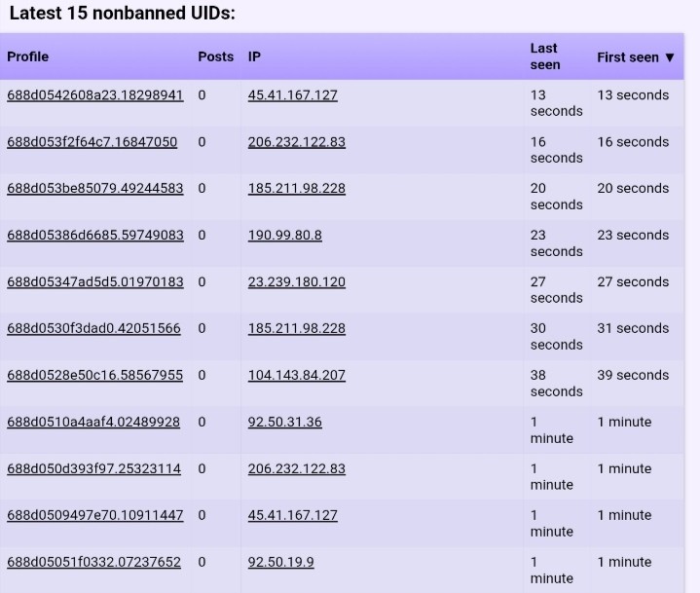Open profile 688d053be85079.49244583
This screenshot has height=593, width=700.
(x=94, y=189)
